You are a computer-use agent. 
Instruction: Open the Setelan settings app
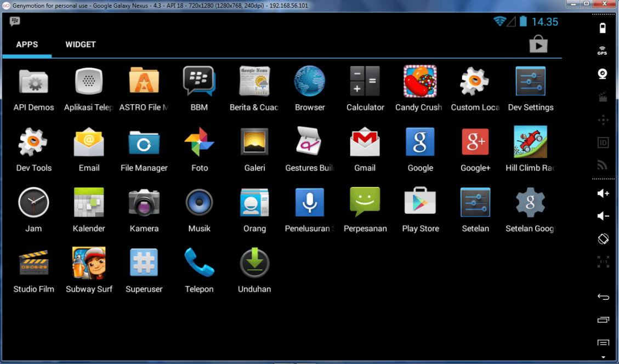(475, 202)
